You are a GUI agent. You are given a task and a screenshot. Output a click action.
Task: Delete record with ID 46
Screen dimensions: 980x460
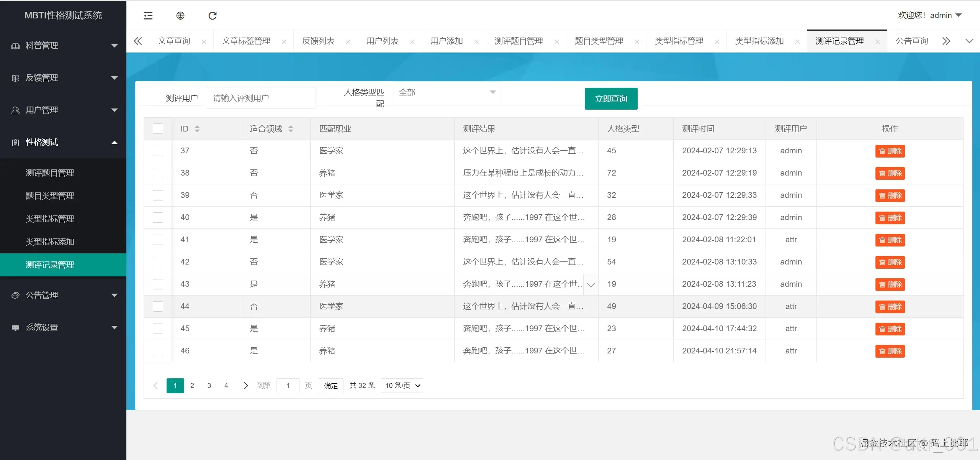(x=890, y=351)
